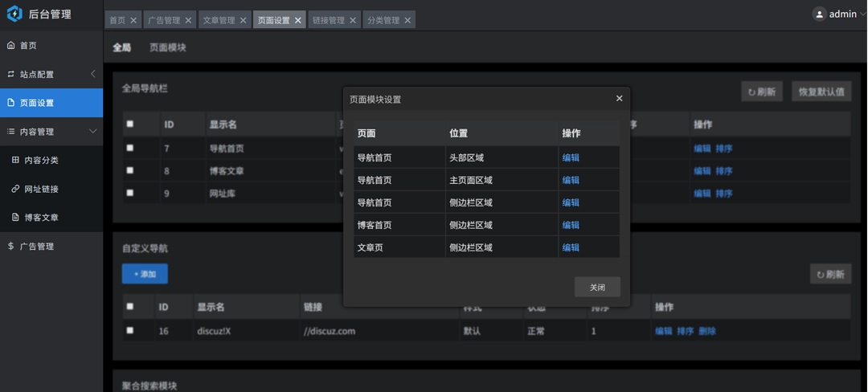Select the checkbox for discuz!X row

point(130,330)
